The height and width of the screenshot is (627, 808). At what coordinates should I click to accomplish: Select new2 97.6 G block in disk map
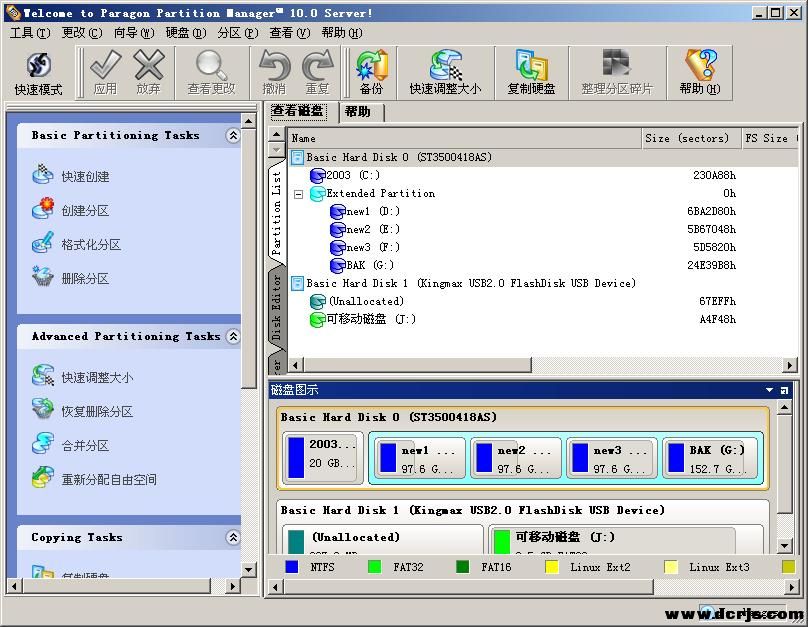(515, 459)
